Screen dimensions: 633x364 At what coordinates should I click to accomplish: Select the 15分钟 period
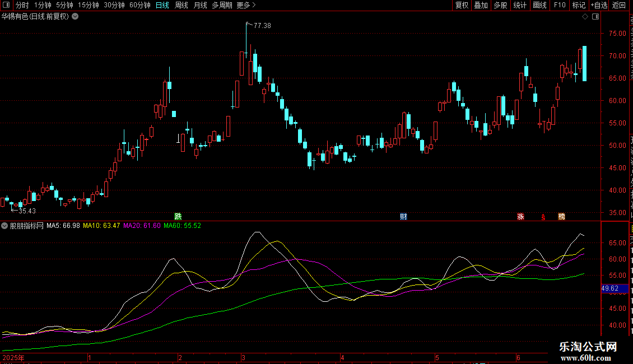point(88,5)
